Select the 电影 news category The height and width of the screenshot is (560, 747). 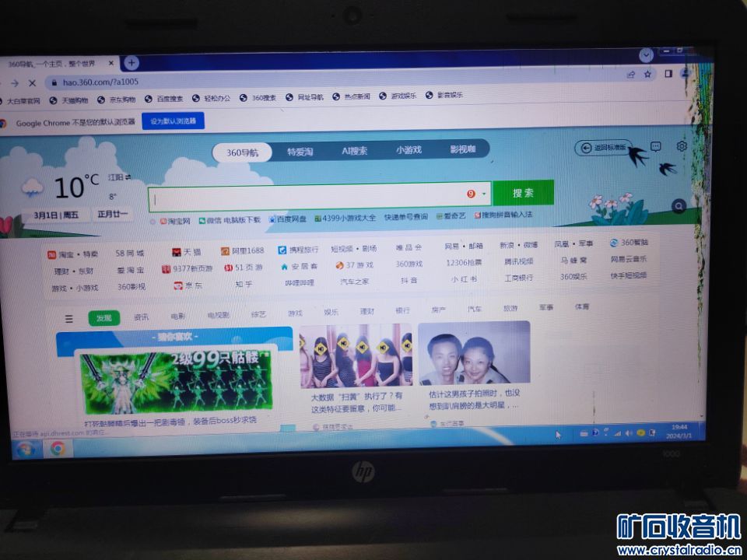coord(177,316)
